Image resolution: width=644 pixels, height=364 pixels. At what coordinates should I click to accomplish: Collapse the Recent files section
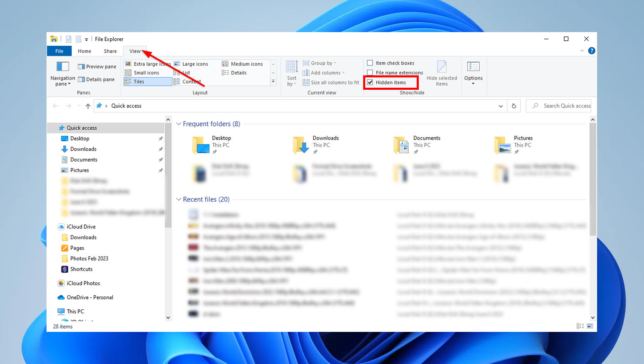coord(179,199)
